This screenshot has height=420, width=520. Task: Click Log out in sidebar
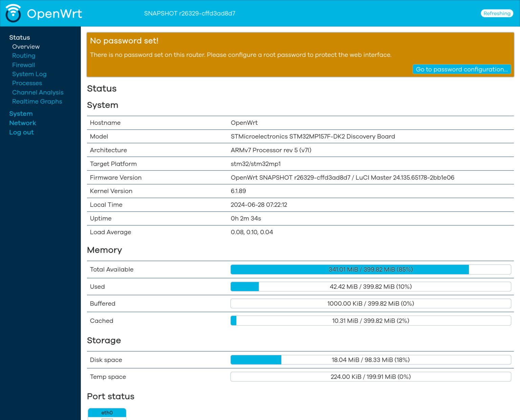tap(21, 132)
